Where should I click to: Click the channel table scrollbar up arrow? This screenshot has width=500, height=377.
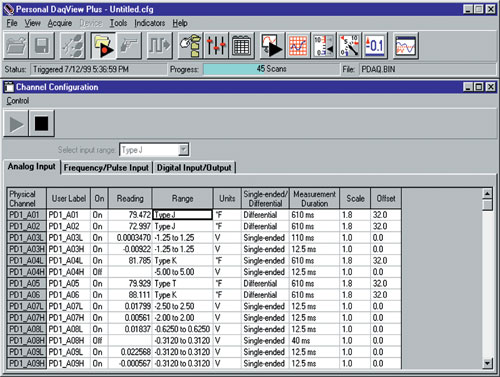point(487,194)
